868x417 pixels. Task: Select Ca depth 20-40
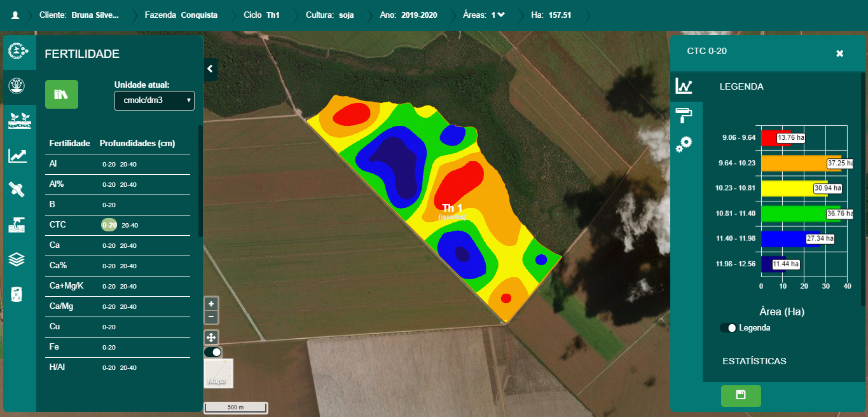click(128, 246)
